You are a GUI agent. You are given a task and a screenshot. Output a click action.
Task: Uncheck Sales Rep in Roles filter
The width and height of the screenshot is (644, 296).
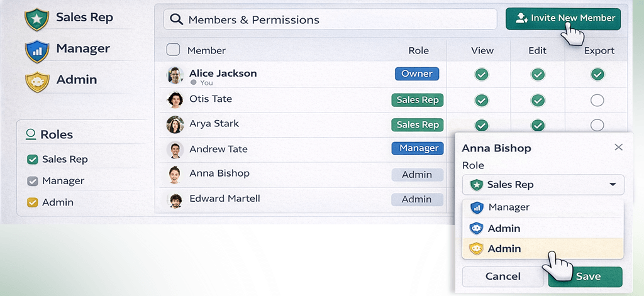click(33, 159)
